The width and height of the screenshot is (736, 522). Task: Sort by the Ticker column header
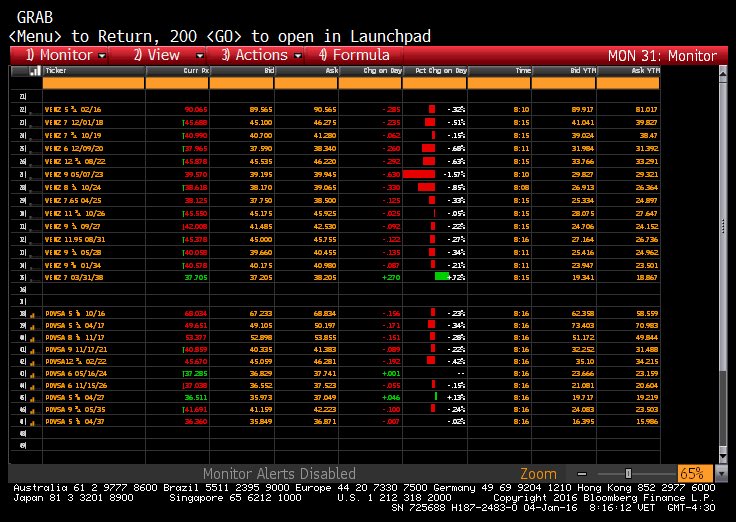[93, 71]
